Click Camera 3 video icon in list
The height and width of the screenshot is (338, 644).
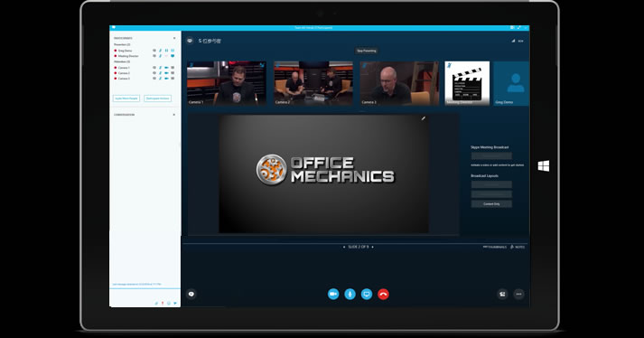click(x=166, y=78)
